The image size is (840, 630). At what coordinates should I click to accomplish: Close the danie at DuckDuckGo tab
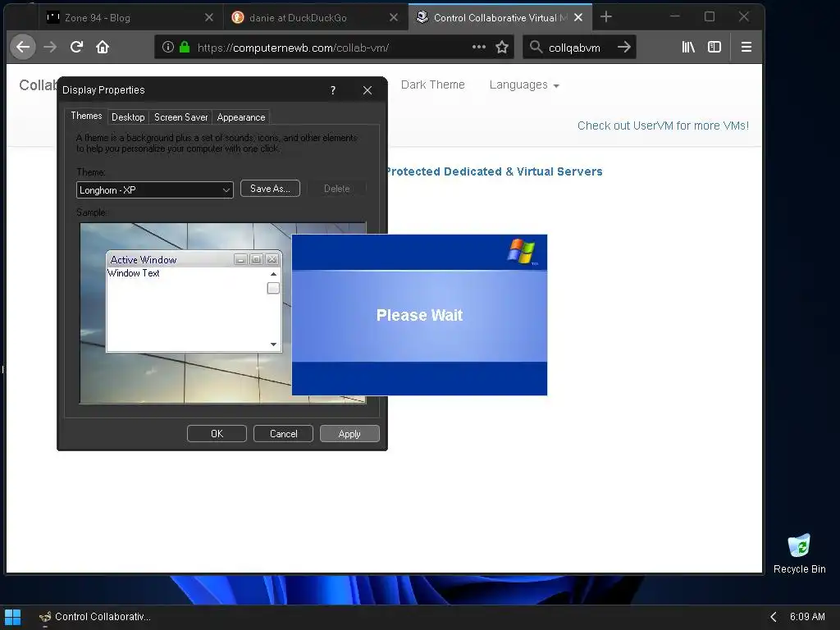coord(394,18)
